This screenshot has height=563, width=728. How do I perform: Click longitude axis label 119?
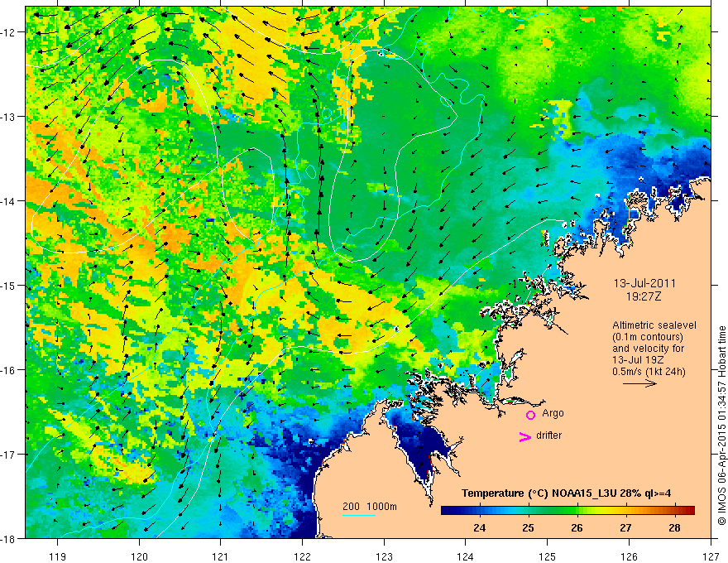pos(58,557)
